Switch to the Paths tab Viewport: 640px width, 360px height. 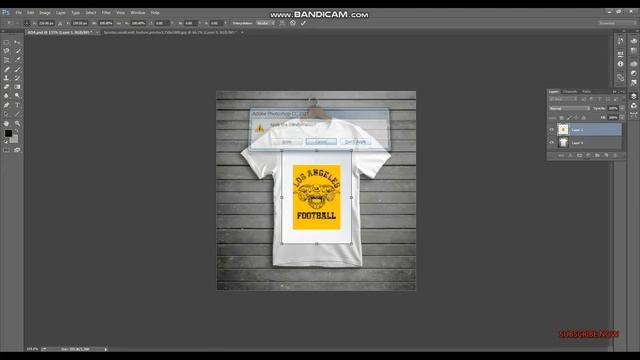tap(586, 92)
